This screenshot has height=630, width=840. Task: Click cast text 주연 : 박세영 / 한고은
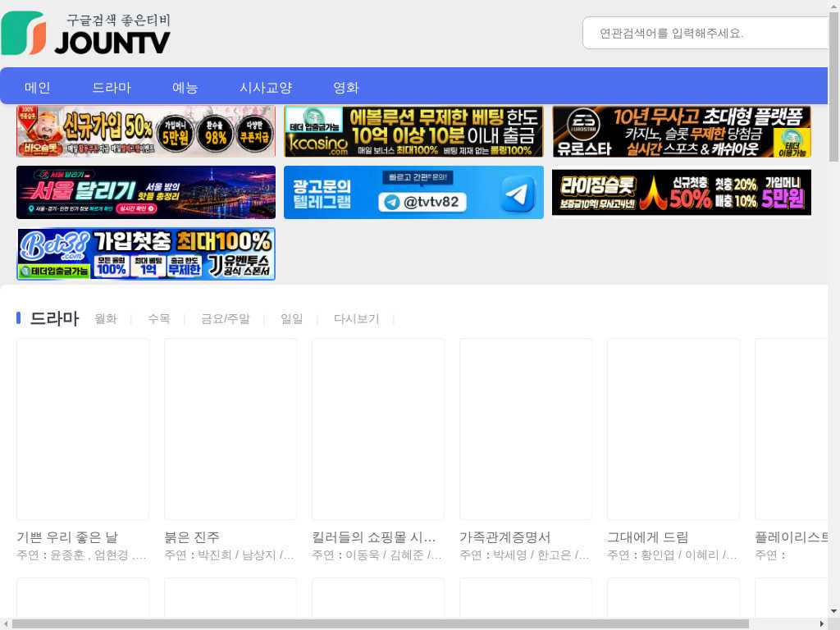pyautogui.click(x=524, y=555)
